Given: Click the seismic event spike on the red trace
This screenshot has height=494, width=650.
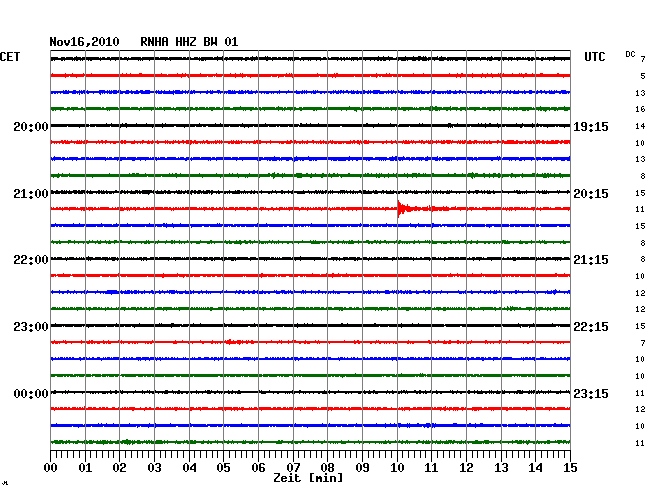Looking at the screenshot, I should pyautogui.click(x=401, y=208).
